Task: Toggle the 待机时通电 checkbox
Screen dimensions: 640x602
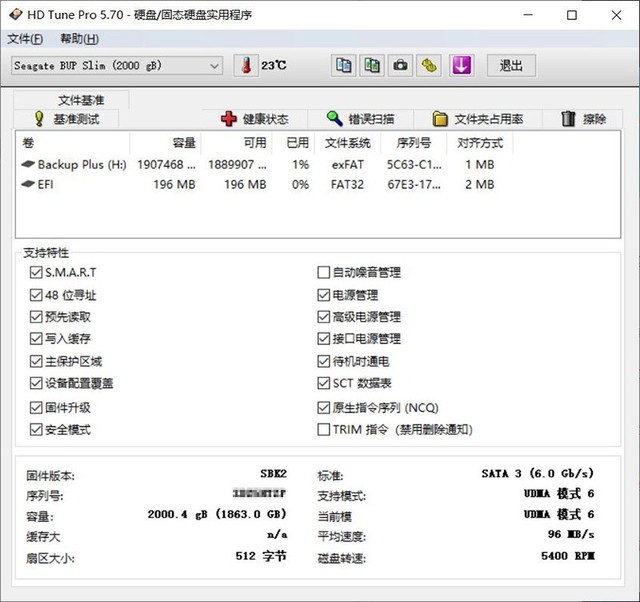Action: coord(324,361)
